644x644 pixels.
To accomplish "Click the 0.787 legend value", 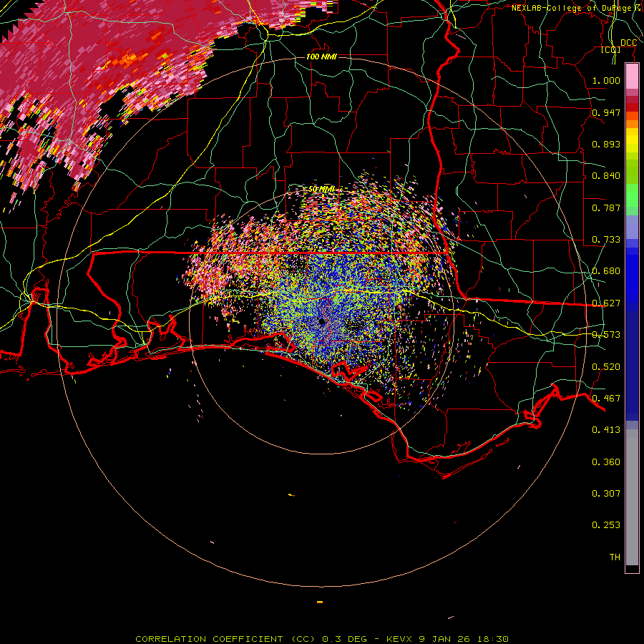I will click(x=606, y=208).
